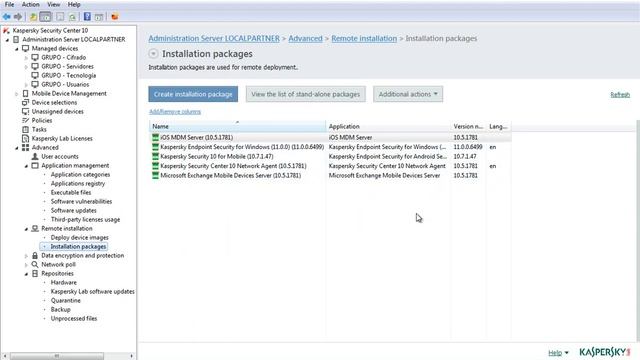
Task: Click the Tasks clipboard icon
Action: point(25,129)
